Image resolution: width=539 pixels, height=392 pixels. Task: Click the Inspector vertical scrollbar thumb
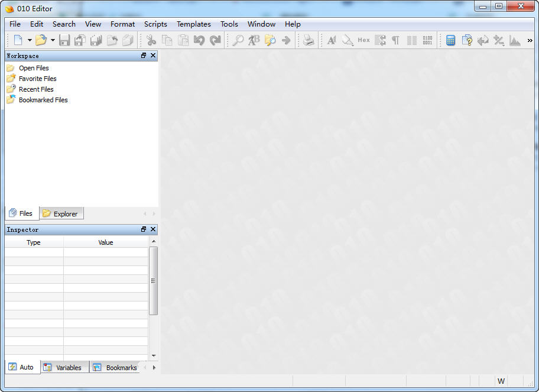pos(154,281)
